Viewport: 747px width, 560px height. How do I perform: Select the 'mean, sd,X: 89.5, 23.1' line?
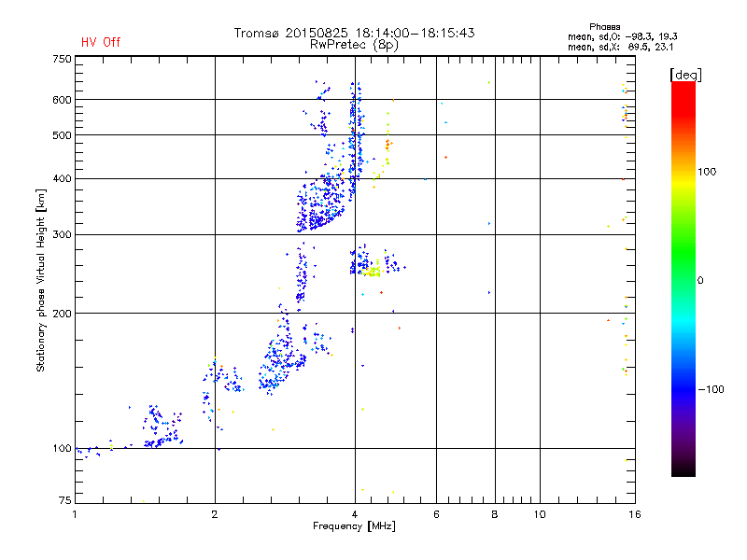click(x=620, y=47)
